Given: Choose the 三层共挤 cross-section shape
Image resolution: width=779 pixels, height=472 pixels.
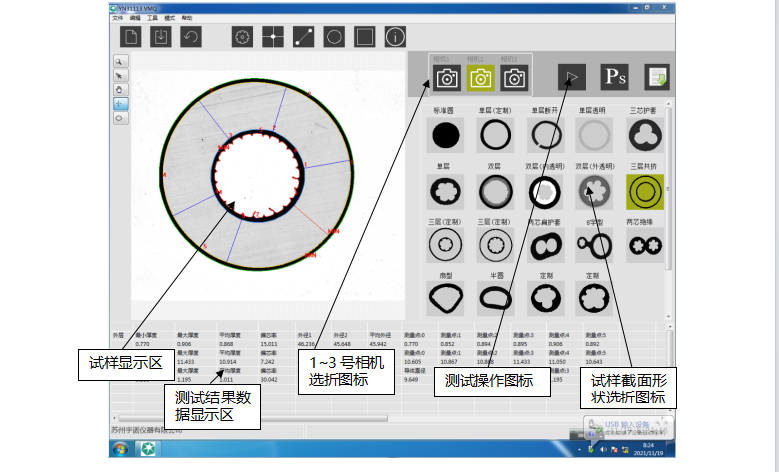Looking at the screenshot, I should (639, 190).
